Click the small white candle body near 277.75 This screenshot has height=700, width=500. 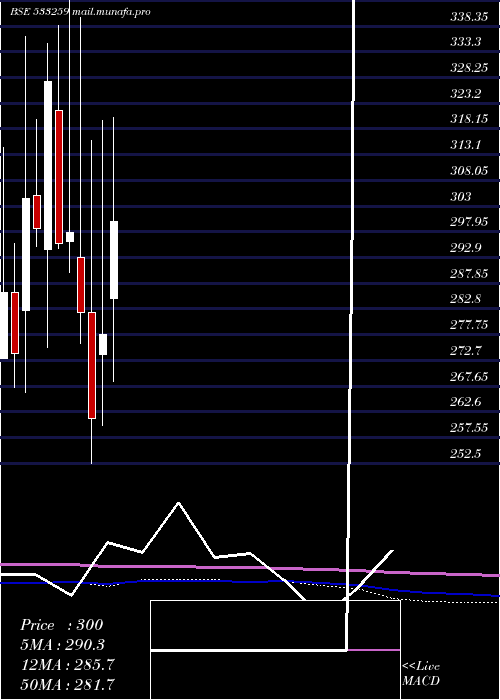[103, 344]
